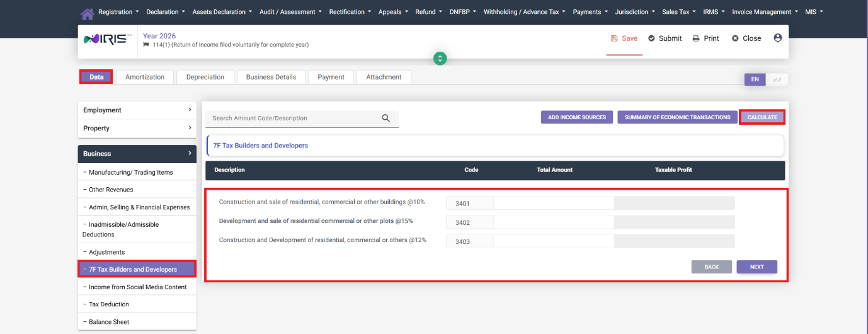The height and width of the screenshot is (334, 868).
Task: Click Total Amount field for code 3403
Action: click(554, 241)
